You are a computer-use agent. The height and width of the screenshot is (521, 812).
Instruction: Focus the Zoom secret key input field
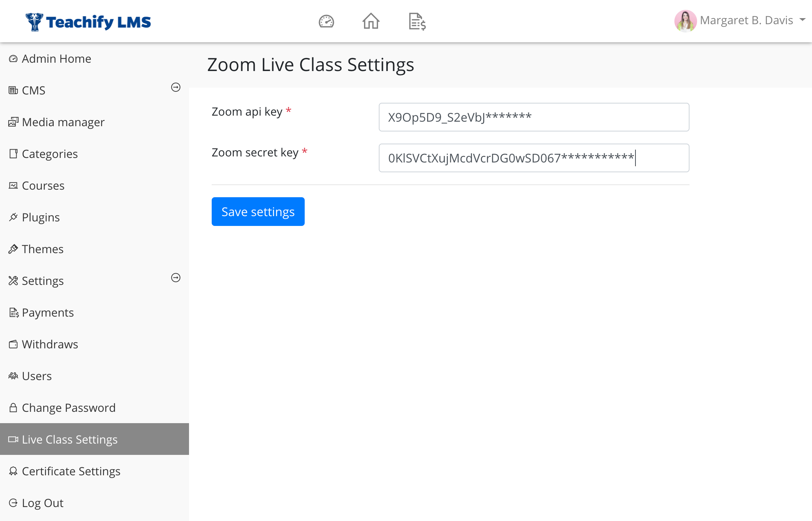coord(534,158)
